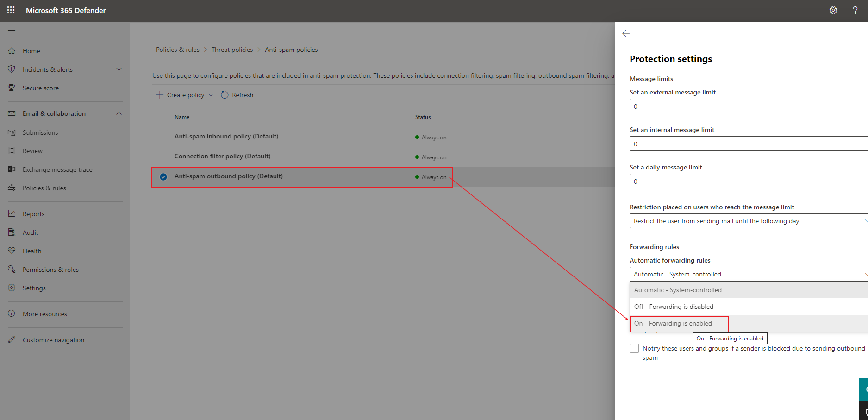The image size is (868, 420).
Task: Click the Customize navigation pencil icon
Action: [12, 340]
